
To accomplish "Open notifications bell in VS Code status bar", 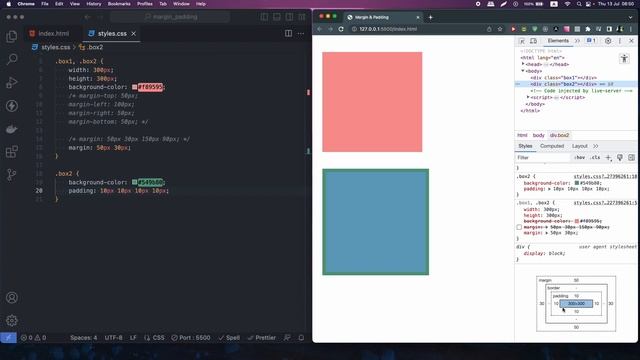I will point(301,338).
